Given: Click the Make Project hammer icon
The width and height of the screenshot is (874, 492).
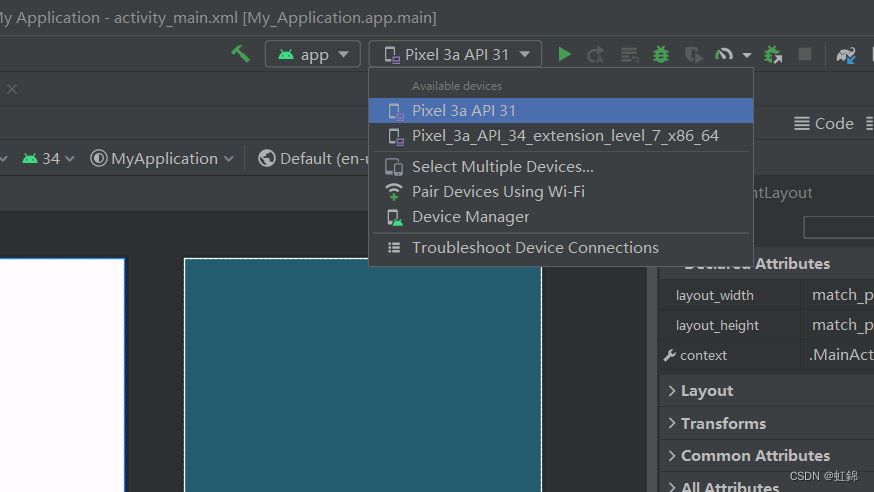Looking at the screenshot, I should pos(240,54).
